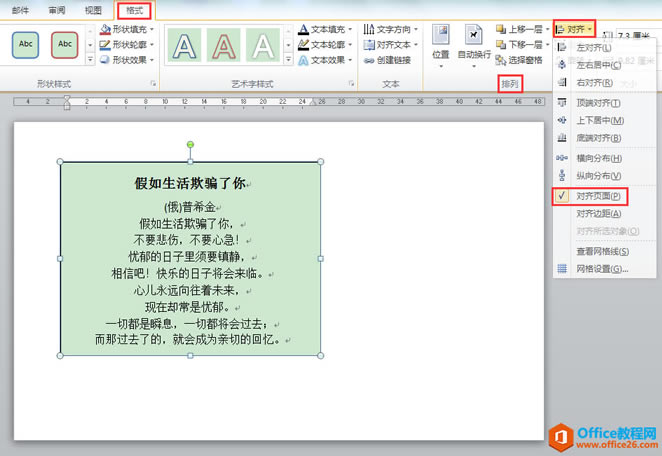Open shape styles dialog launcher

pos(153,84)
